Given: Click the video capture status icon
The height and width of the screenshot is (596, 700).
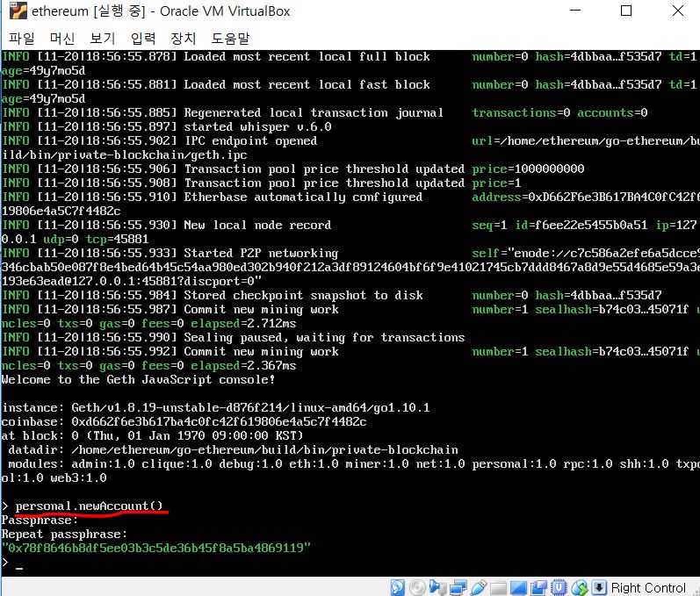Looking at the screenshot, I should tap(539, 587).
